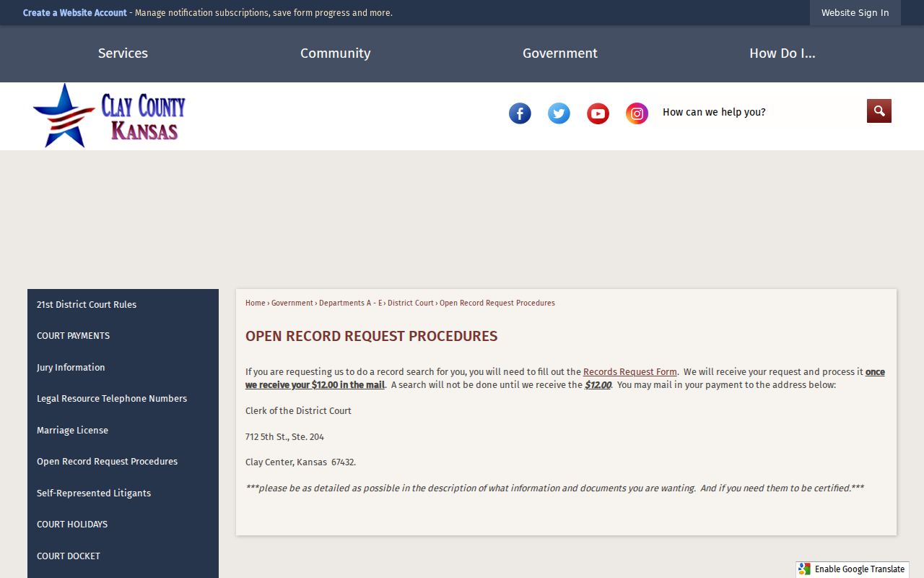Click the Home breadcrumb link

256,303
